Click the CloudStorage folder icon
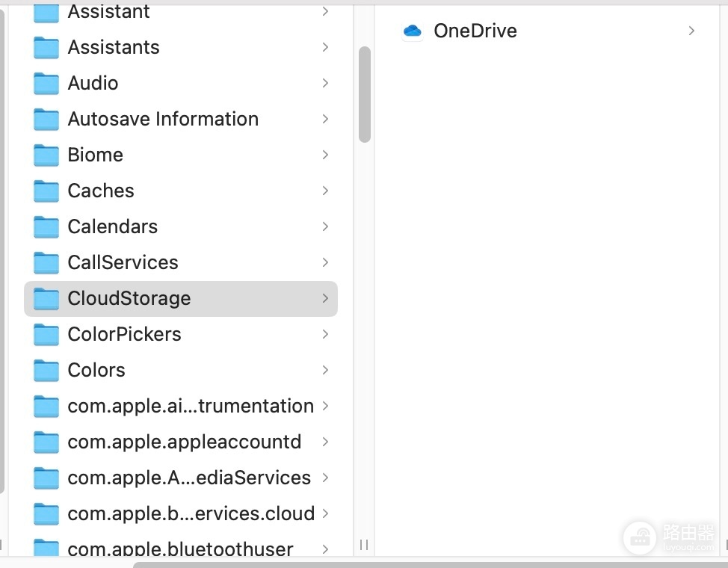 pos(46,298)
